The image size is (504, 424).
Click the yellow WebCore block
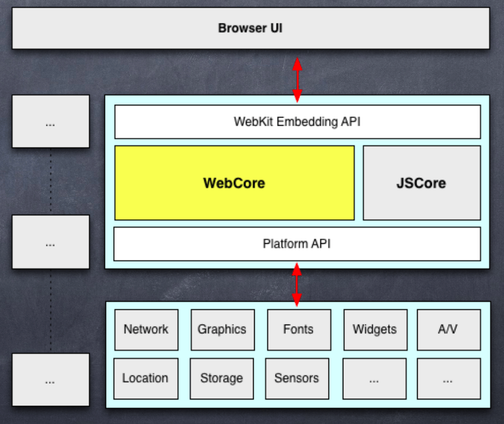click(234, 182)
